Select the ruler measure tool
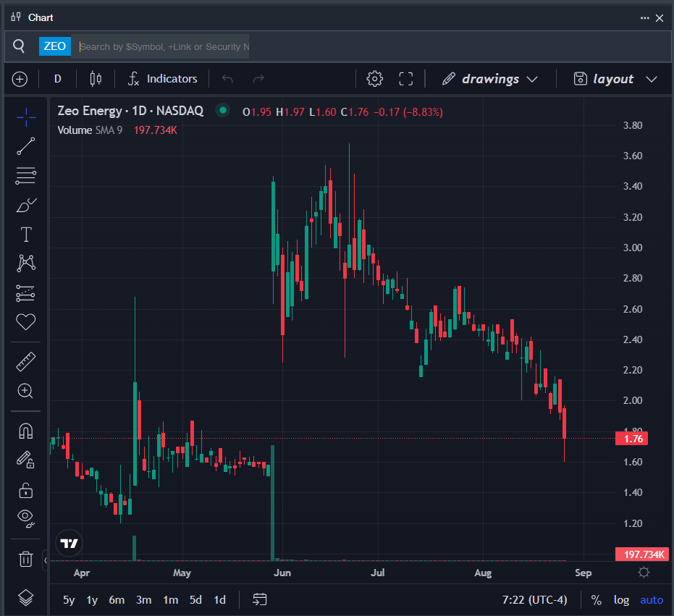Image resolution: width=674 pixels, height=616 pixels. pyautogui.click(x=26, y=361)
